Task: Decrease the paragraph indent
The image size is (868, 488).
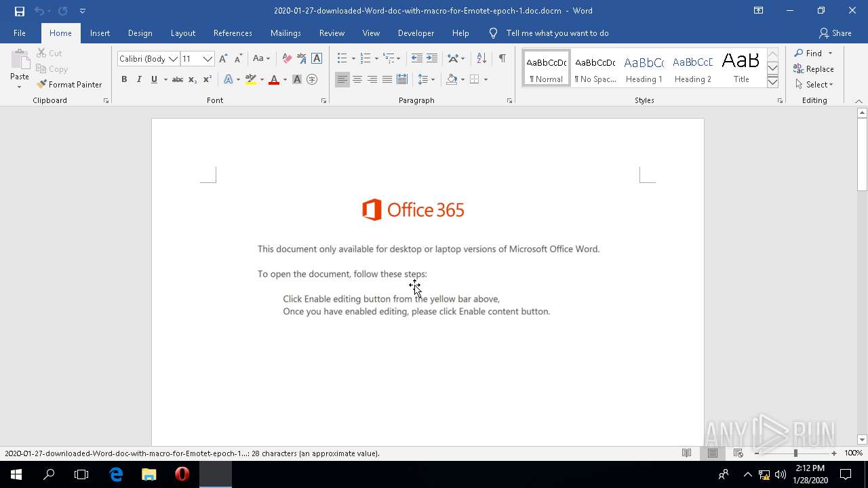Action: (x=417, y=59)
